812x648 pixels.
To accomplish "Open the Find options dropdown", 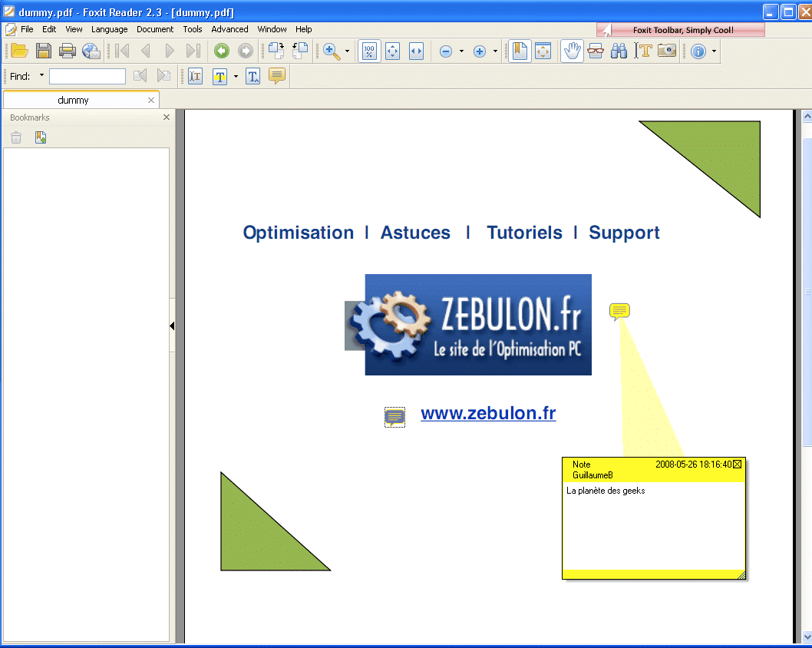I will [42, 76].
